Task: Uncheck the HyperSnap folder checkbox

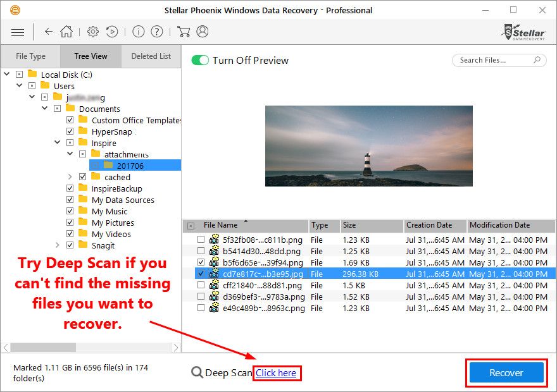Action: click(70, 132)
